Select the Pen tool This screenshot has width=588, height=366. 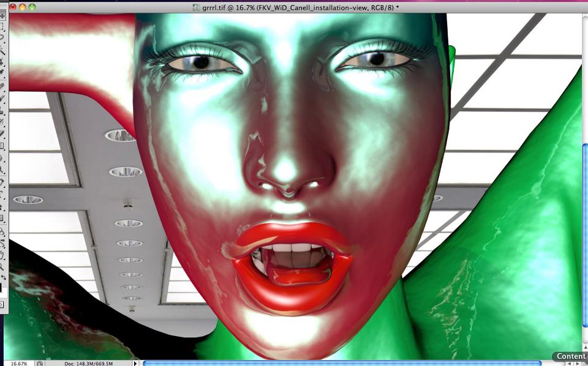[3, 182]
